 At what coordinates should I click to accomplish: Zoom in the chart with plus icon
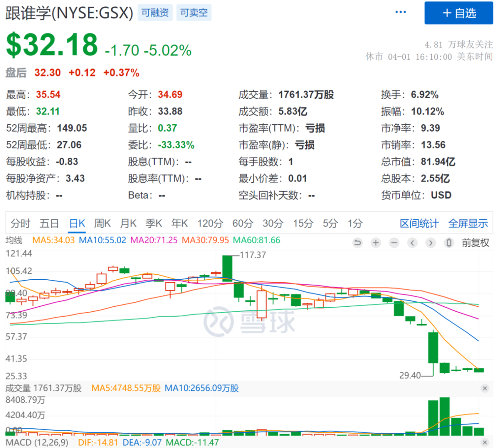click(376, 243)
